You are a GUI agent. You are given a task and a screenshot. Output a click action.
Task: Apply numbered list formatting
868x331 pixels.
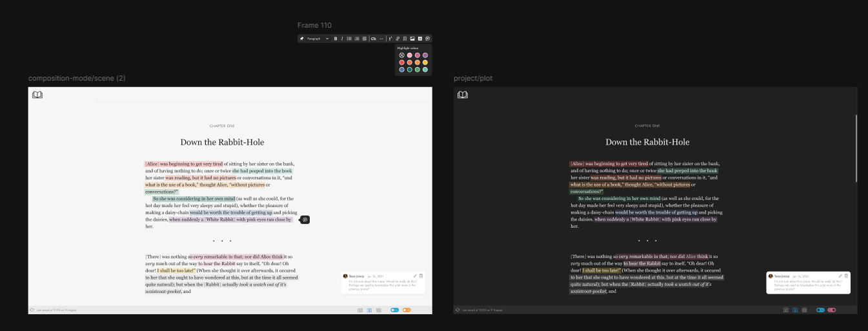[357, 39]
